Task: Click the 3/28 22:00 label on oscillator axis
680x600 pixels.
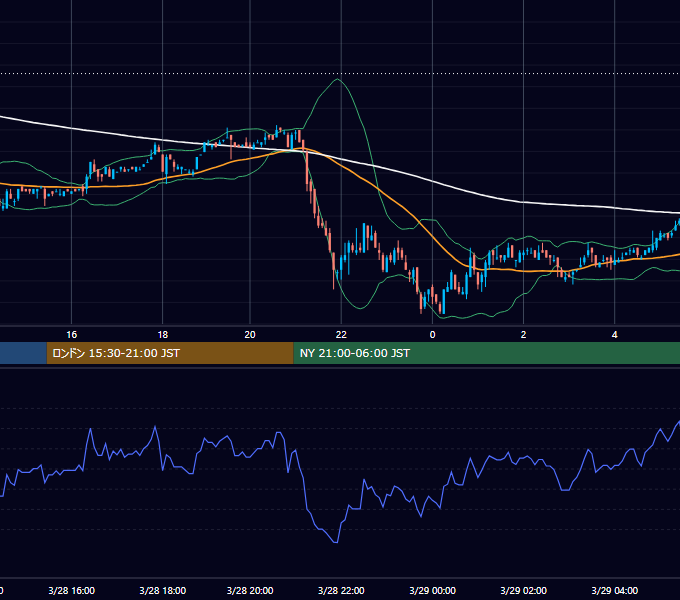Action: click(x=341, y=590)
